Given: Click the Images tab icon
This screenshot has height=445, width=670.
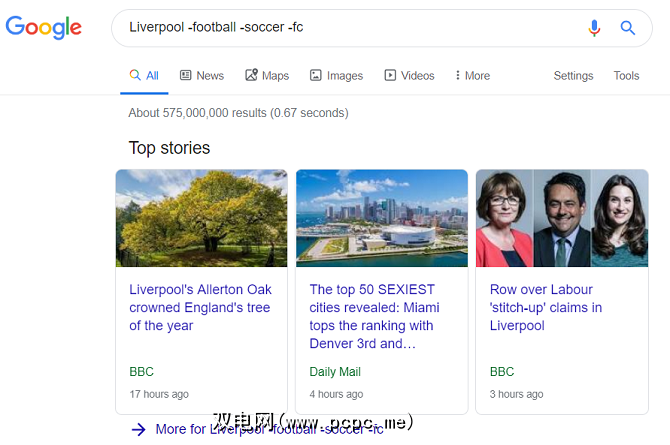Looking at the screenshot, I should click(316, 75).
